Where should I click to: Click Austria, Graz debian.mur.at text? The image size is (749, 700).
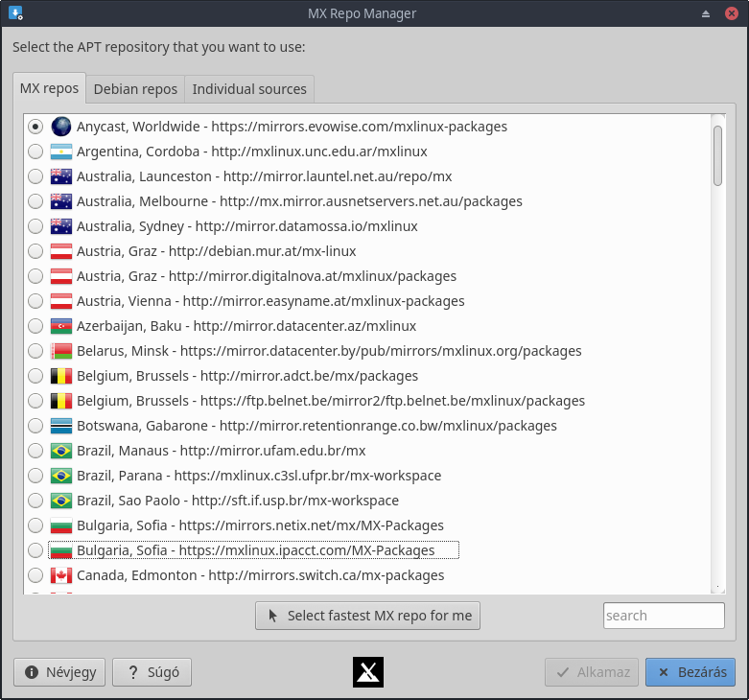(x=217, y=251)
